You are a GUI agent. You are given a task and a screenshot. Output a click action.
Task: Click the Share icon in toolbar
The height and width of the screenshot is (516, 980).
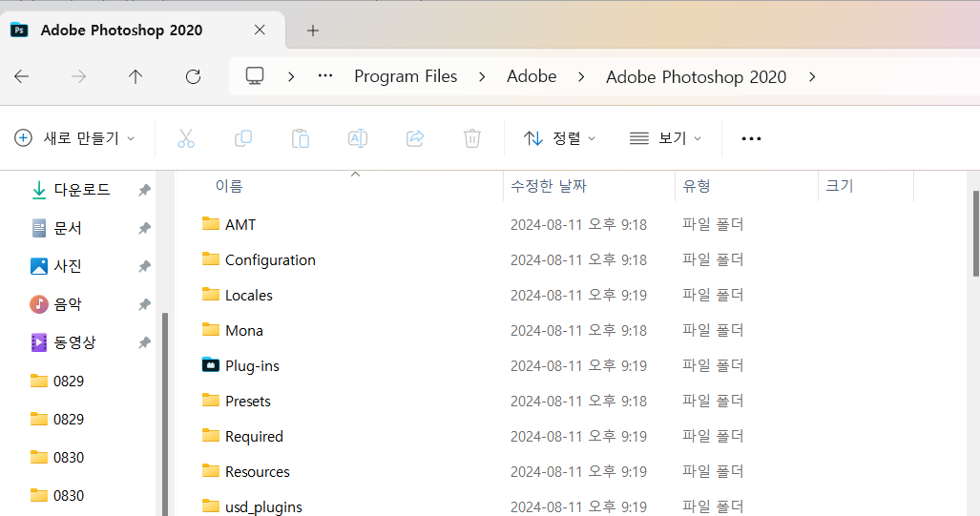click(415, 138)
